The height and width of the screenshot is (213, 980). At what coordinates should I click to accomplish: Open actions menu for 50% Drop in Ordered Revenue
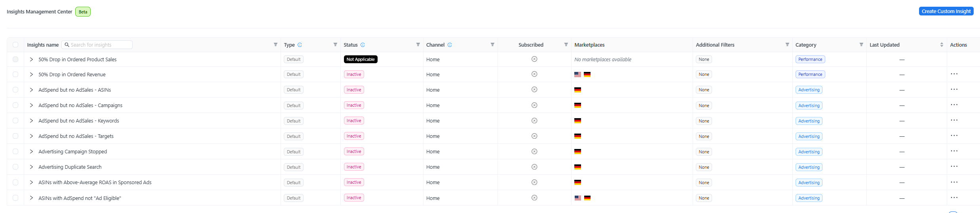click(x=954, y=74)
